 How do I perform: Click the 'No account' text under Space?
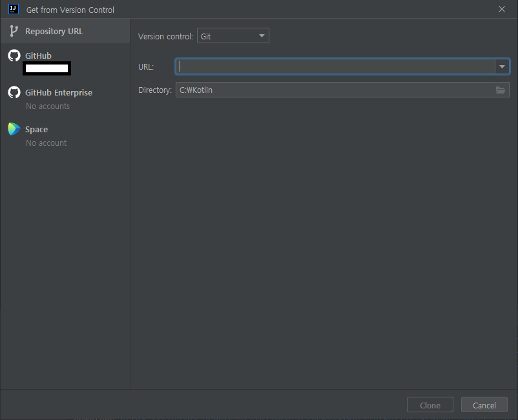click(x=47, y=143)
